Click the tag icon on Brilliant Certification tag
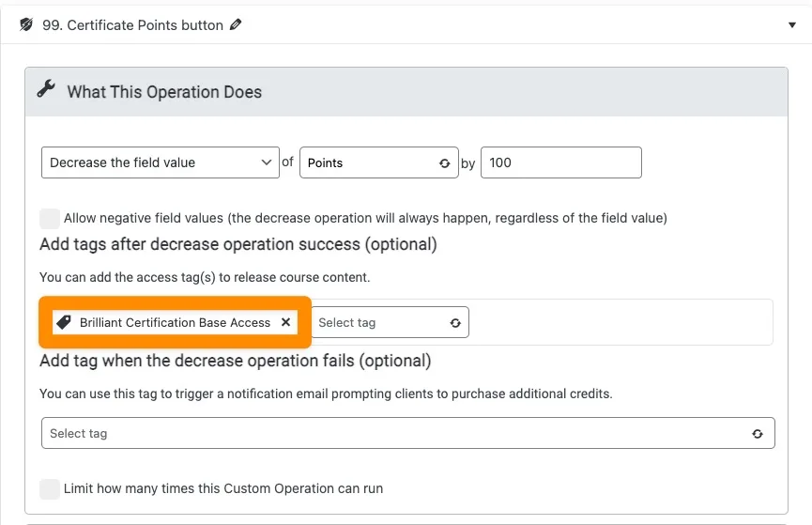This screenshot has width=812, height=525. 64,322
